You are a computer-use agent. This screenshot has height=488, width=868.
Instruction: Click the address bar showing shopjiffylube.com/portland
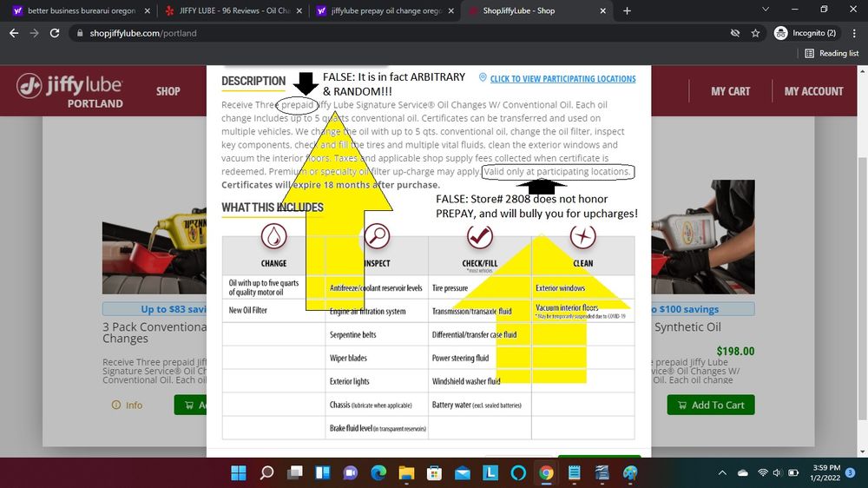point(347,33)
